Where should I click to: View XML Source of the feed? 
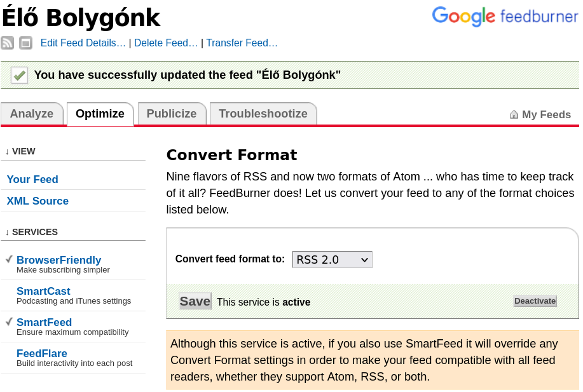pyautogui.click(x=38, y=201)
